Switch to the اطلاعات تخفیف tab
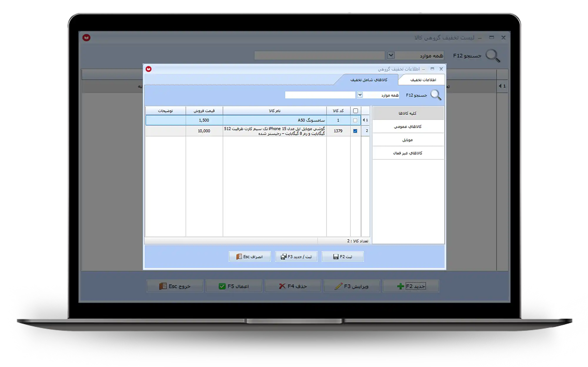The height and width of the screenshot is (367, 588). 423,80
